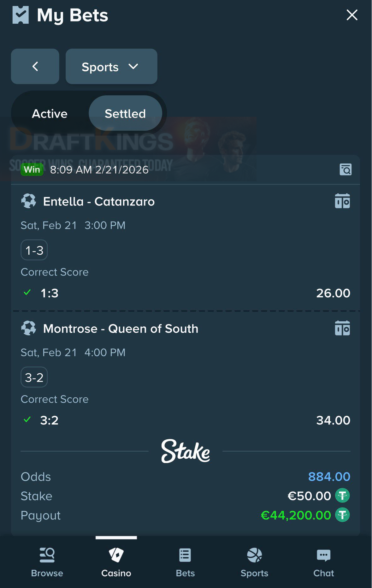Click the Tether currency icon beside stake amount
This screenshot has height=588, width=372.
click(x=342, y=496)
